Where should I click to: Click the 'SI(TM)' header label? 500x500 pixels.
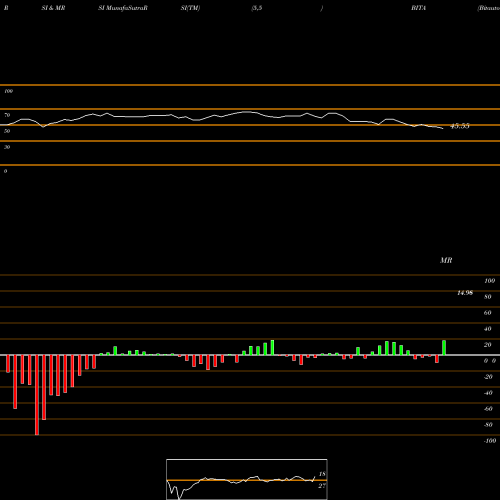(190, 8)
